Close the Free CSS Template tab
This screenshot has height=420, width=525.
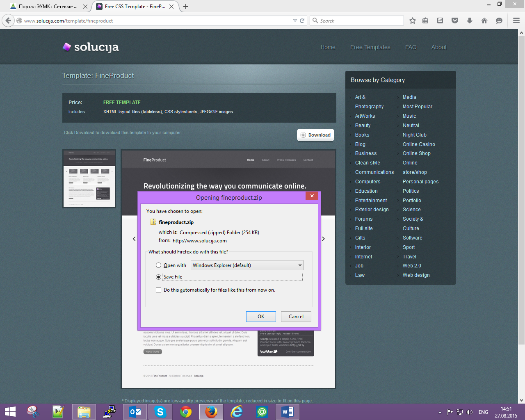tap(171, 7)
